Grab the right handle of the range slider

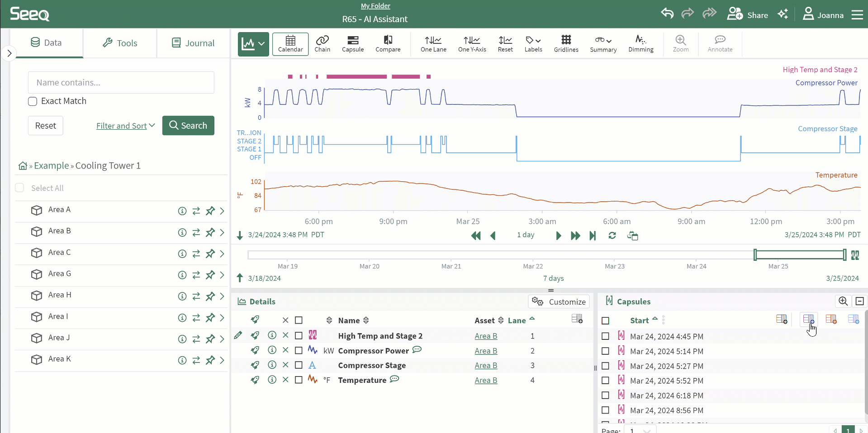point(844,255)
